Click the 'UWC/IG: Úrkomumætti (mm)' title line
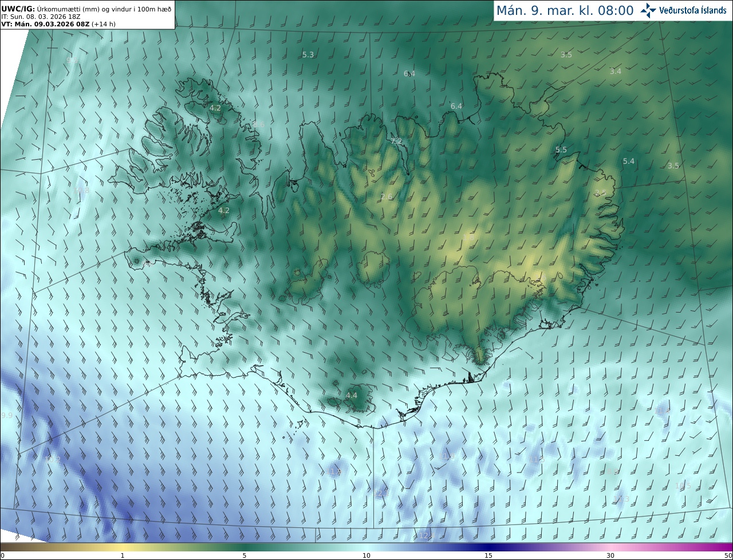Image resolution: width=733 pixels, height=560 pixels. pyautogui.click(x=86, y=9)
